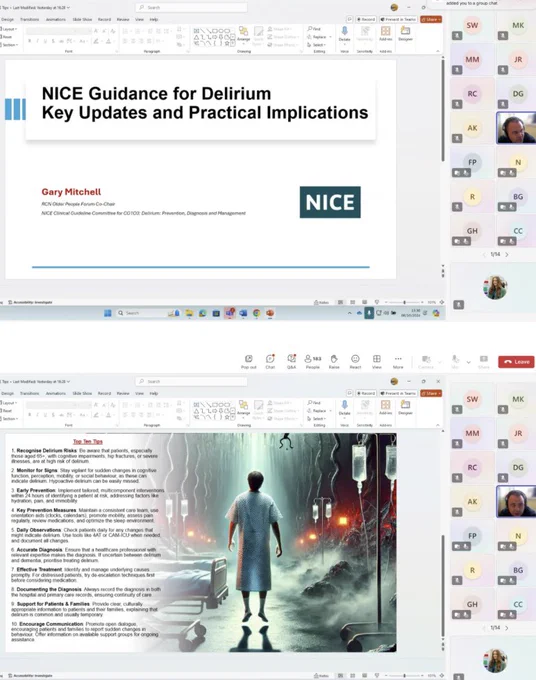
Task: Show hidden system tray icons
Action: coord(350,313)
